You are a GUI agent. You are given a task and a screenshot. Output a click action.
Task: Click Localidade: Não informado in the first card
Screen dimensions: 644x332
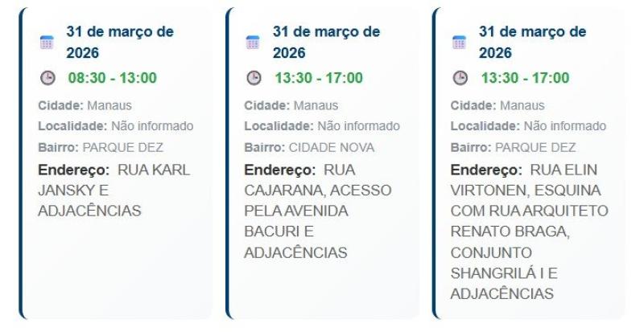click(x=116, y=127)
